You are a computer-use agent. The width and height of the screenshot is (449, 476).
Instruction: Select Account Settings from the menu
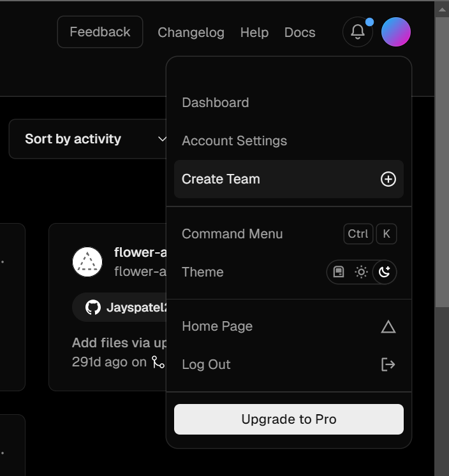pyautogui.click(x=234, y=141)
